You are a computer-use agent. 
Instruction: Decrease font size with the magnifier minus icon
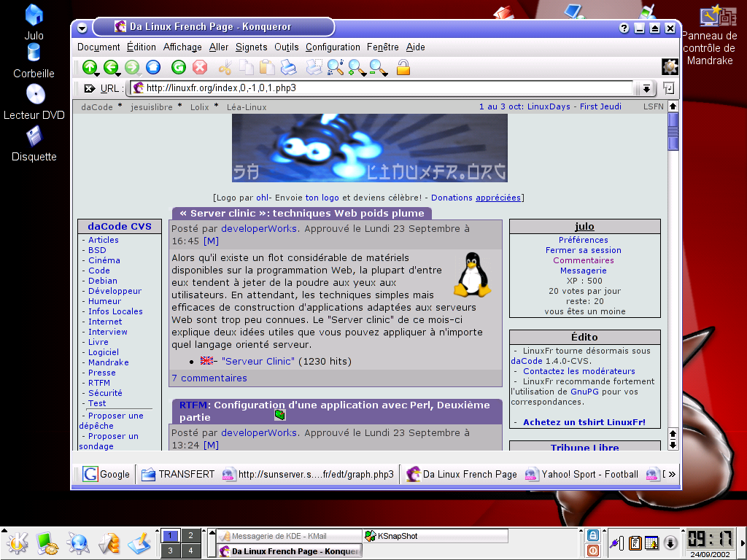click(x=376, y=67)
